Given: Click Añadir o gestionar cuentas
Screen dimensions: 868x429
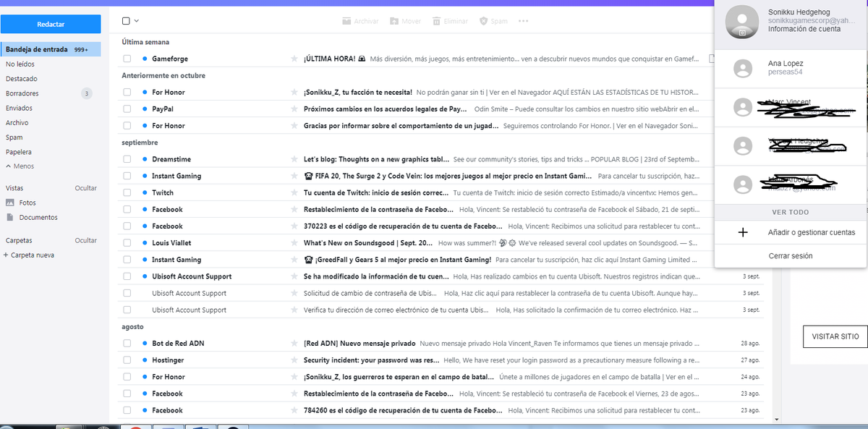Looking at the screenshot, I should click(812, 233).
